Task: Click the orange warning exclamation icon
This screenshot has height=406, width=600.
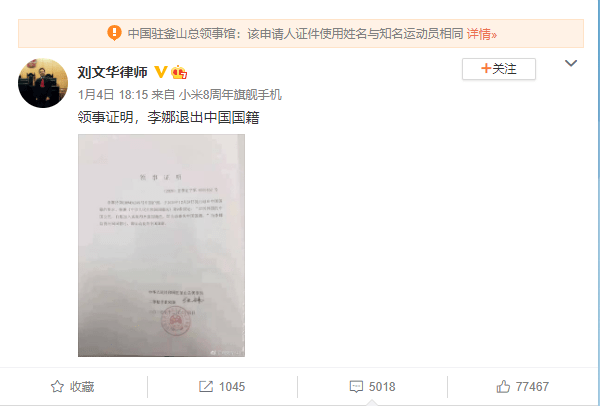Action: pyautogui.click(x=114, y=33)
